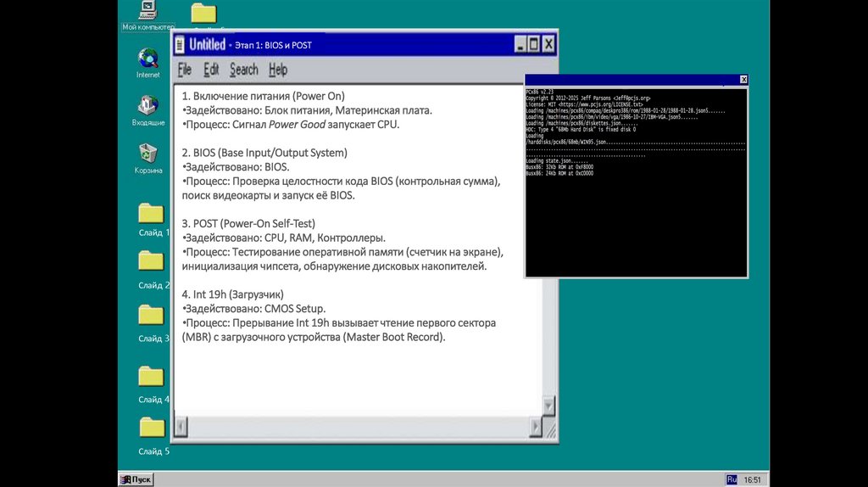Click the Notepad icon in the Untitled title bar
Image resolution: width=868 pixels, height=487 pixels.
pos(180,45)
